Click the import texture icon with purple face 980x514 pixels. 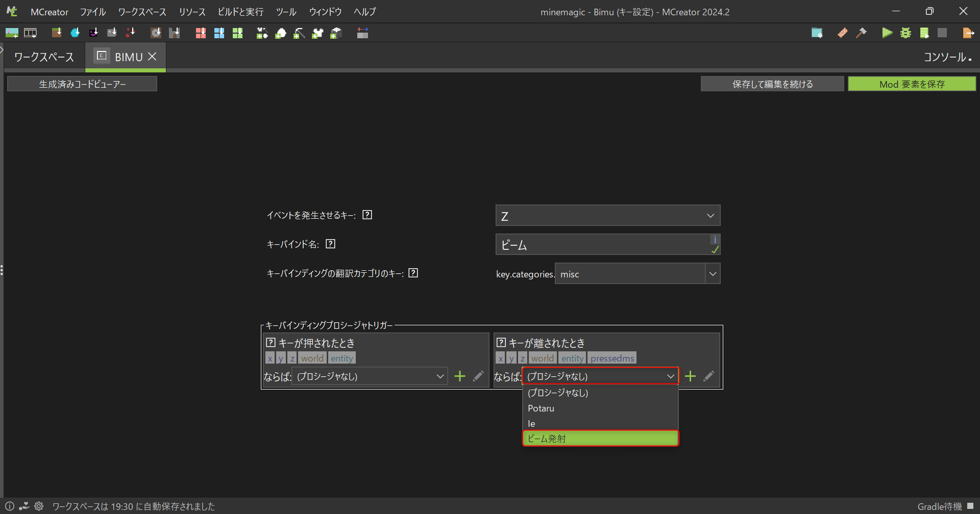pyautogui.click(x=93, y=33)
